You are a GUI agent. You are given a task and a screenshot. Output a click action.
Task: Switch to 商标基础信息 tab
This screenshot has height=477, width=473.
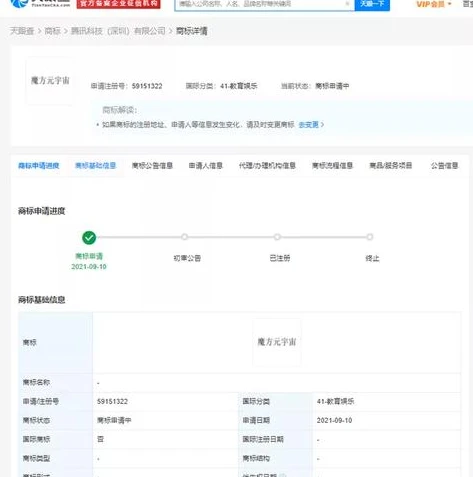[x=95, y=166]
